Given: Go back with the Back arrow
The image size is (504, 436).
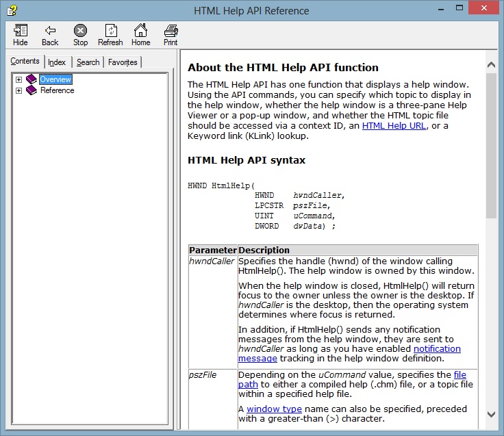Looking at the screenshot, I should pos(50,35).
